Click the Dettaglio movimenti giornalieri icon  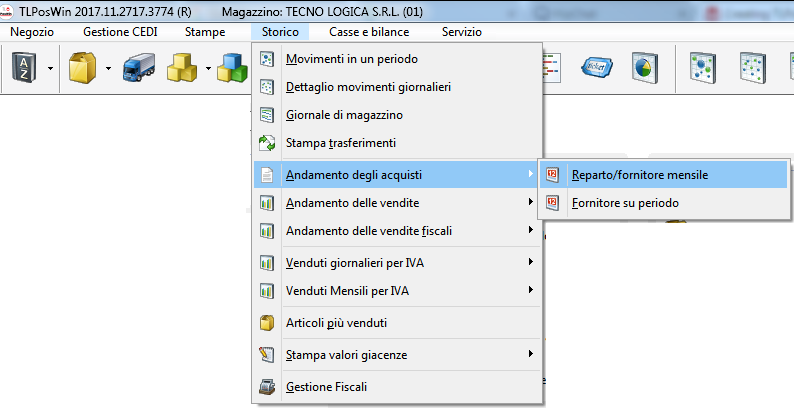267,87
